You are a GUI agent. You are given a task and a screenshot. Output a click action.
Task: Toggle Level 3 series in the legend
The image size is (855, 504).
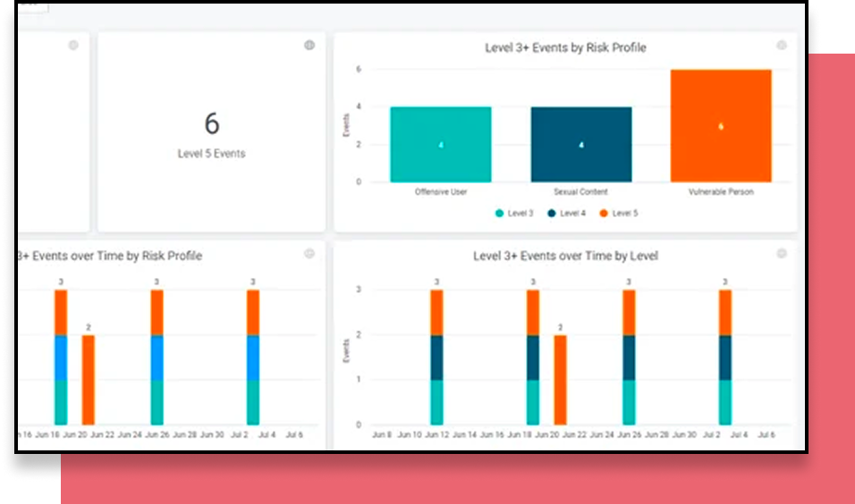click(x=517, y=214)
